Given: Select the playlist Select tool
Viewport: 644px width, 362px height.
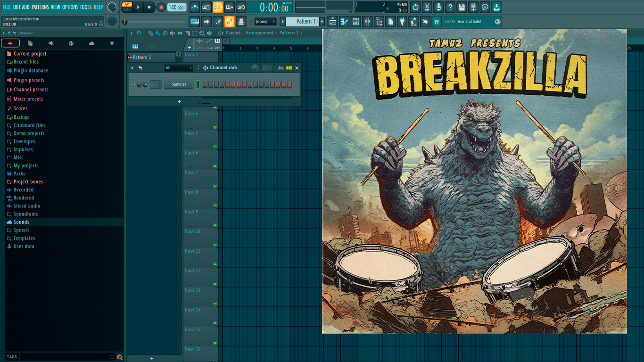Looking at the screenshot, I should coord(195,33).
